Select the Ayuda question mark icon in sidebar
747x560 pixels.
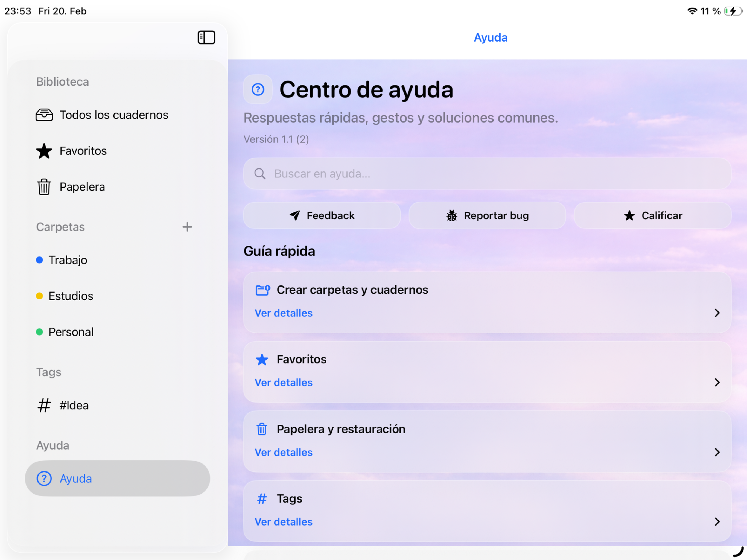point(44,479)
